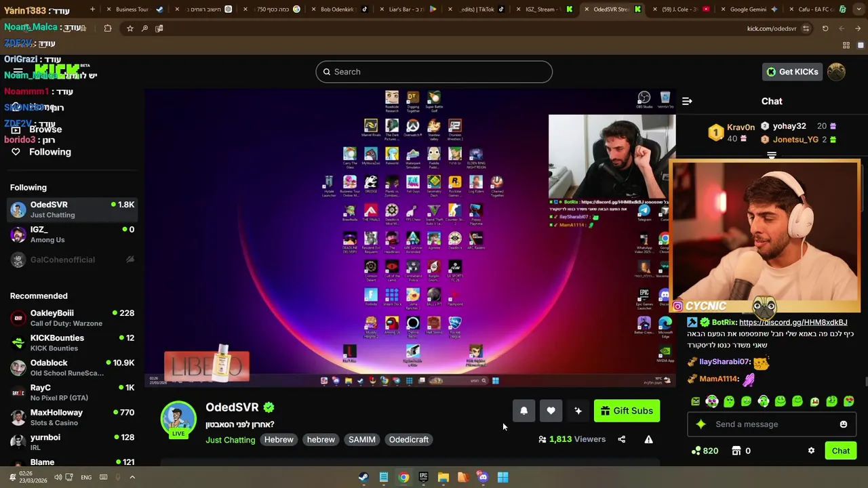Open the channel shop icon showing 0

(742, 451)
